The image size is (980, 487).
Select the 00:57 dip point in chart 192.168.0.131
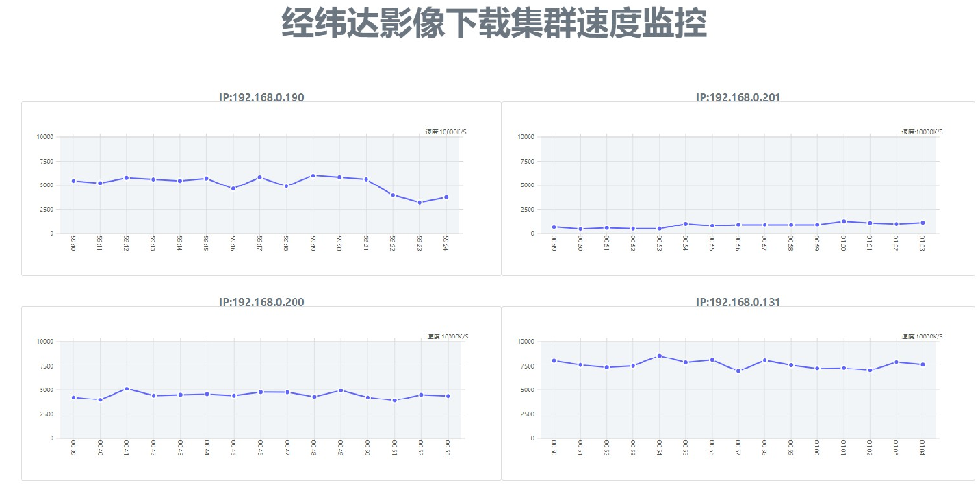click(738, 371)
